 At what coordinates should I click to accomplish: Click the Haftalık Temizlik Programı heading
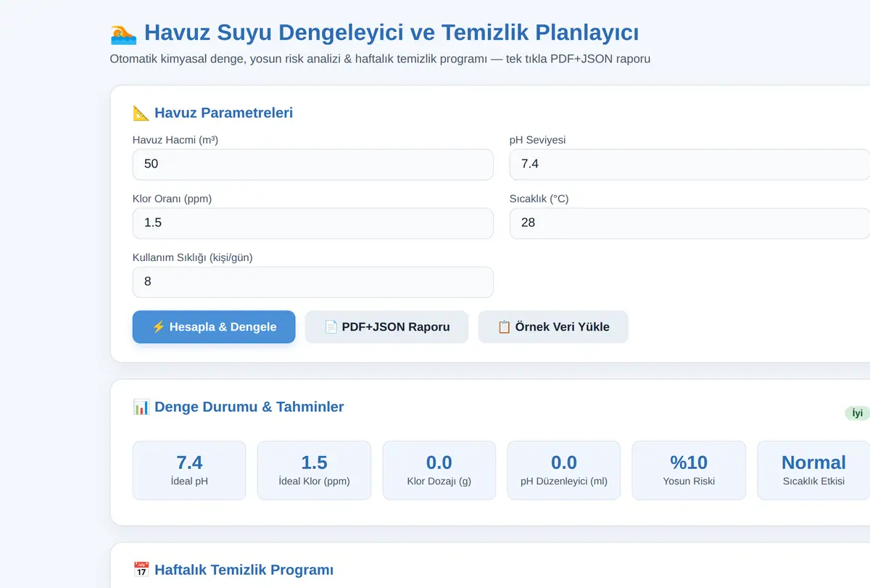[x=244, y=570]
